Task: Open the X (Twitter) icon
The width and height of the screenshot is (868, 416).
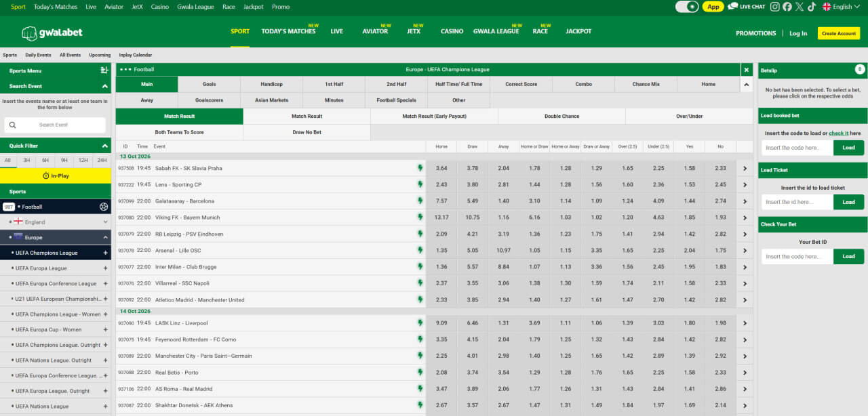Action: coord(800,7)
